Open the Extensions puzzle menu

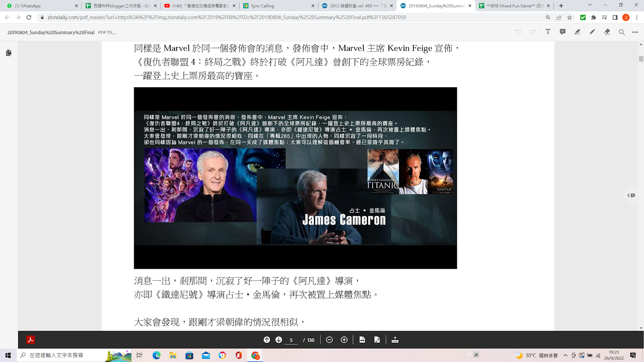[594, 17]
